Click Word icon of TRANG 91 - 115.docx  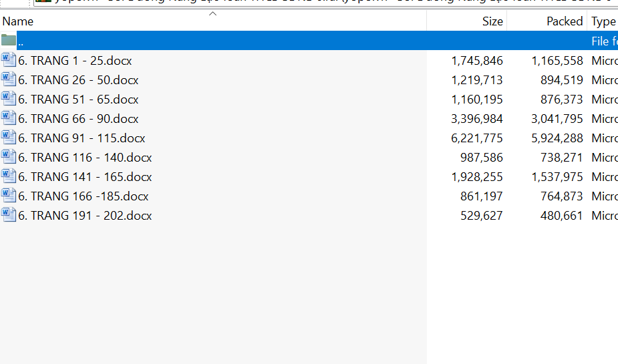pyautogui.click(x=9, y=138)
